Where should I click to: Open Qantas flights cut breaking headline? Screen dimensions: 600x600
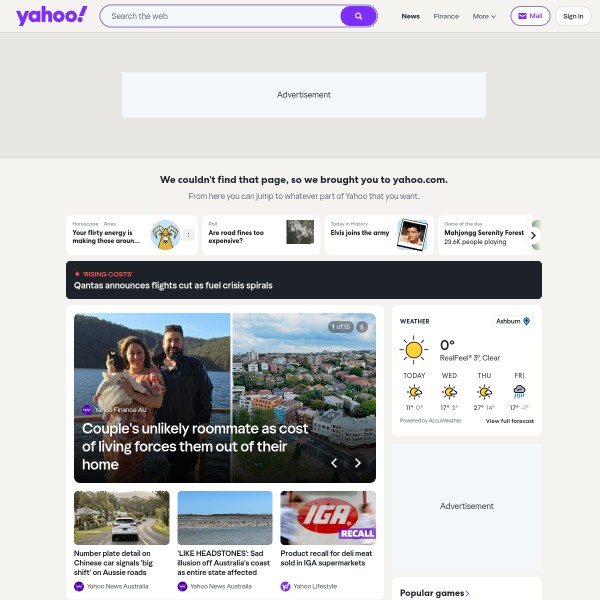coord(173,285)
